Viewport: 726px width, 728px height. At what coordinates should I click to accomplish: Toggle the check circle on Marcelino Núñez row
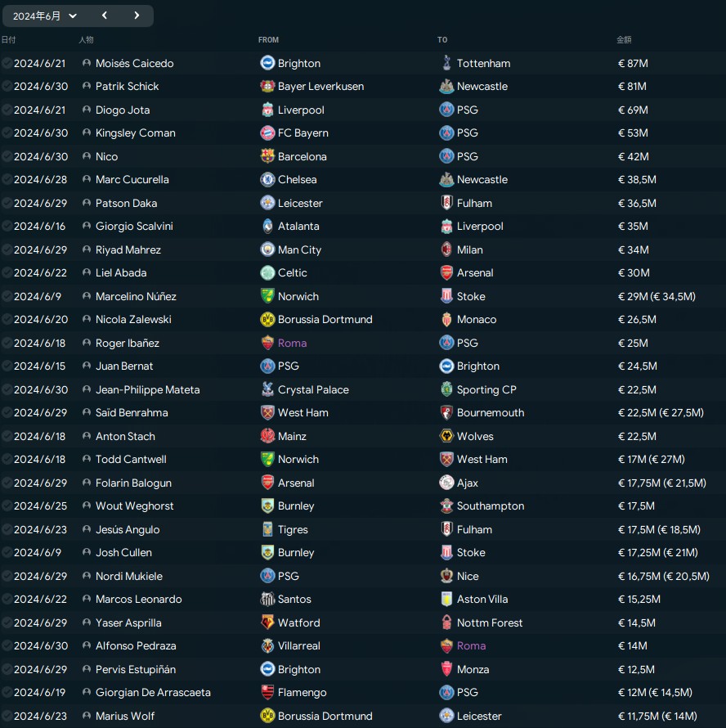(x=7, y=296)
